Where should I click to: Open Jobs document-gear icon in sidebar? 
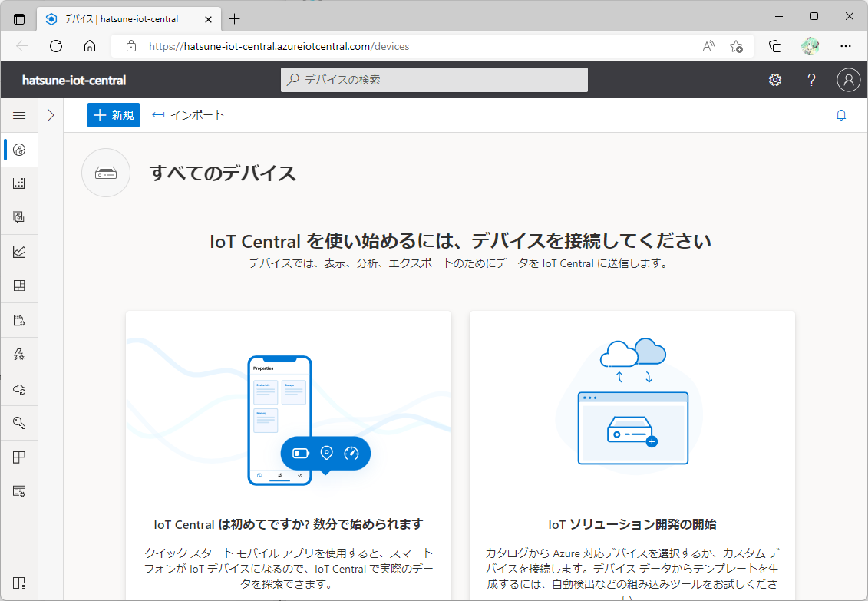pos(19,320)
